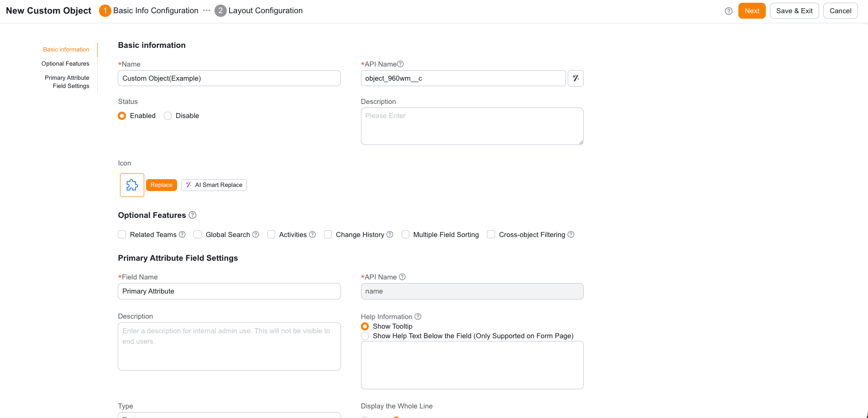868x418 pixels.
Task: Toggle the Cross-object Filtering checkbox
Action: click(491, 234)
